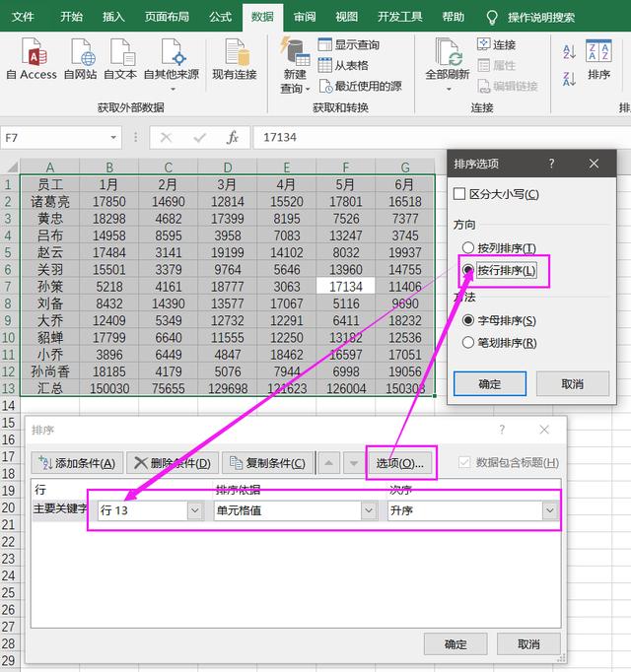Sort descending Z to A icon
This screenshot has width=631, height=672.
569,79
